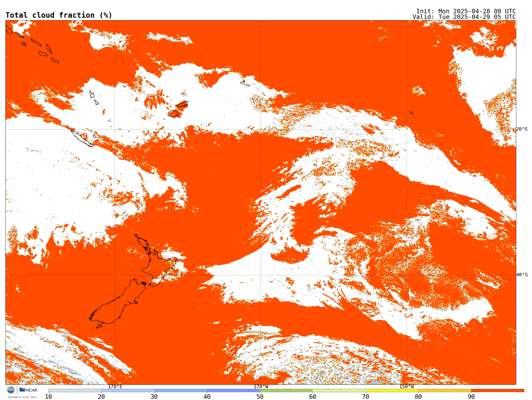Click the 'Total cloud fraction (%)' title
Screen dimensions: 532x400
tap(59, 15)
